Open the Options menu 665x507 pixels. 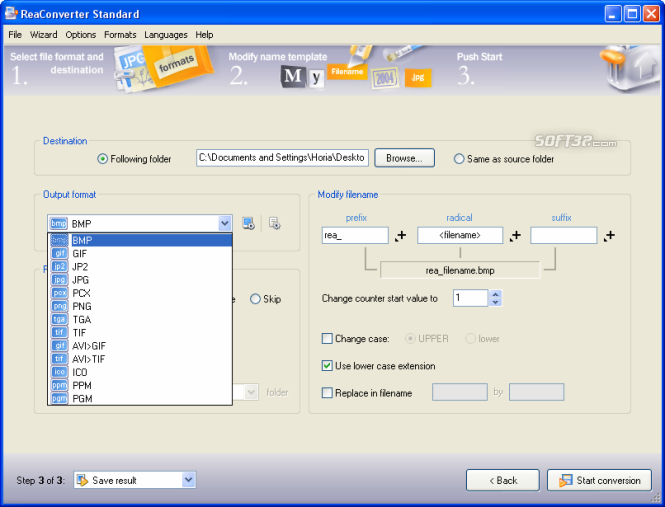pyautogui.click(x=81, y=35)
